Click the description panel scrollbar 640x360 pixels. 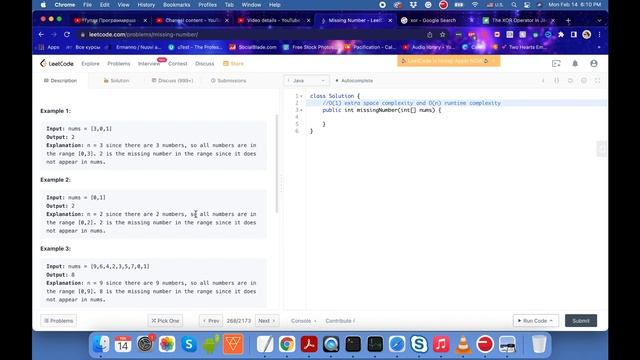pos(277,163)
